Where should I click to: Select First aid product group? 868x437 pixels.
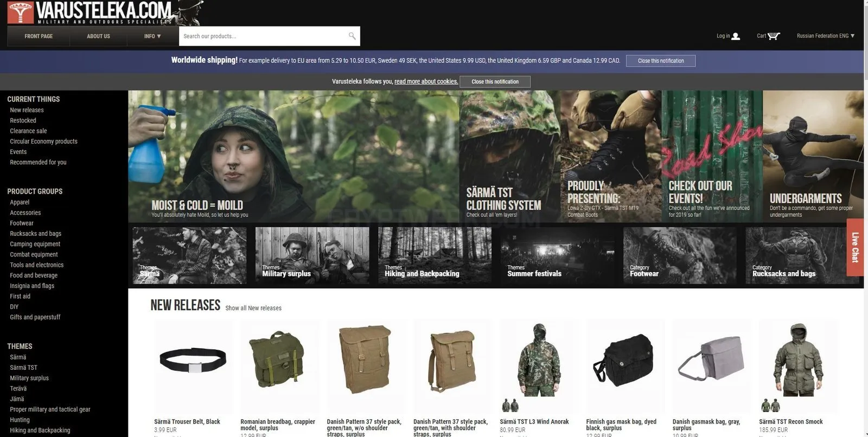tap(20, 296)
